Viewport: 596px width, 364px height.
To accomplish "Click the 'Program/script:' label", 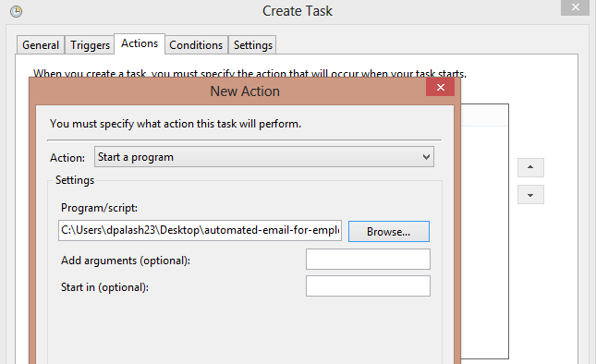I will click(x=99, y=208).
